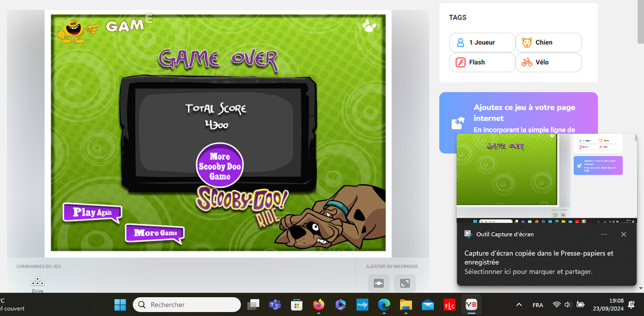Click the fit-width adjust game icon

point(379,283)
